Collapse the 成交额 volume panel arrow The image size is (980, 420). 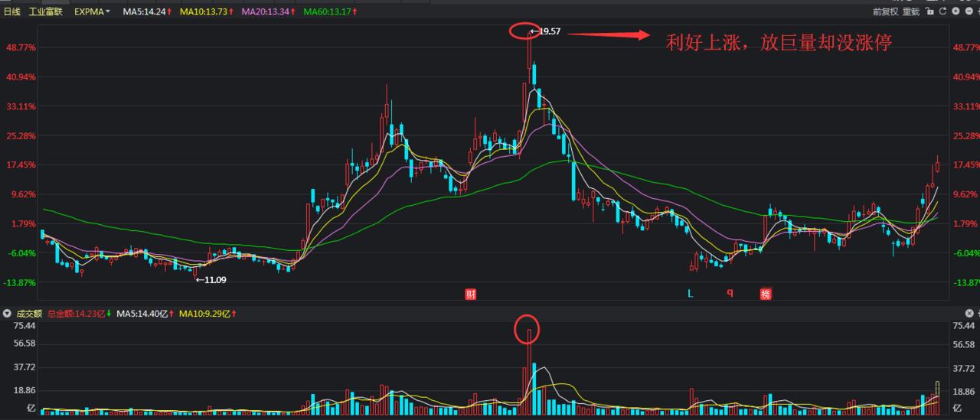[x=6, y=314]
